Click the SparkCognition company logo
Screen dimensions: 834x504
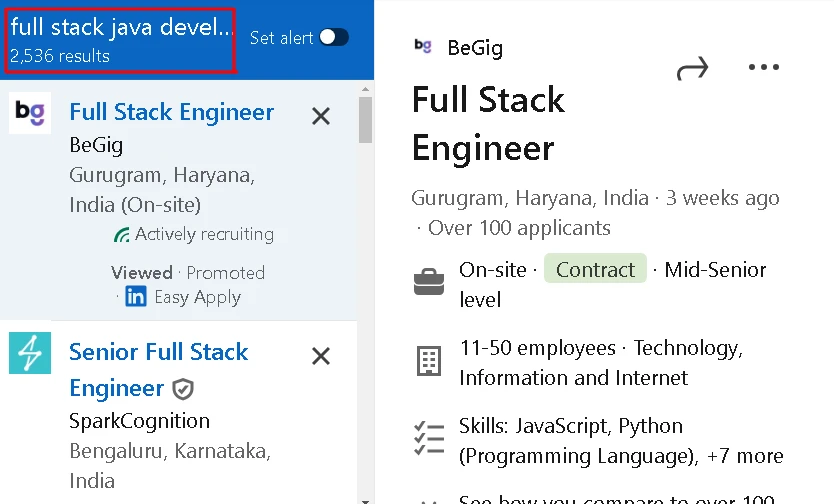tap(30, 353)
